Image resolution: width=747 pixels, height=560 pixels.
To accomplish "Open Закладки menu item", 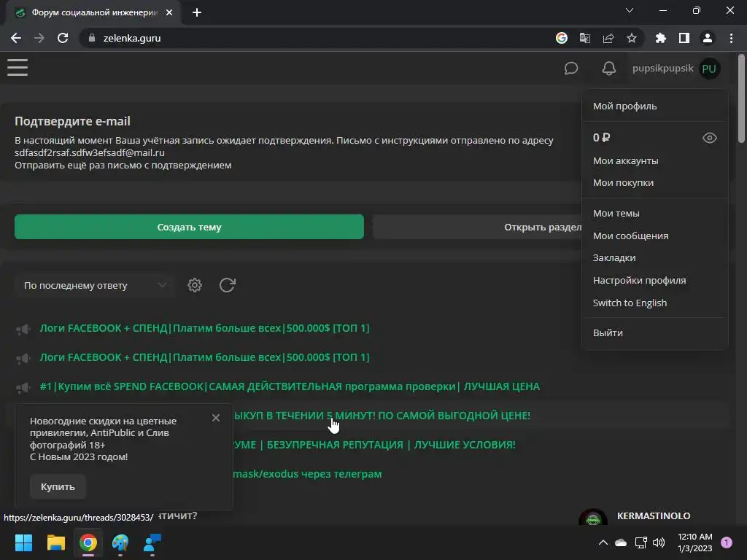I will tap(614, 258).
